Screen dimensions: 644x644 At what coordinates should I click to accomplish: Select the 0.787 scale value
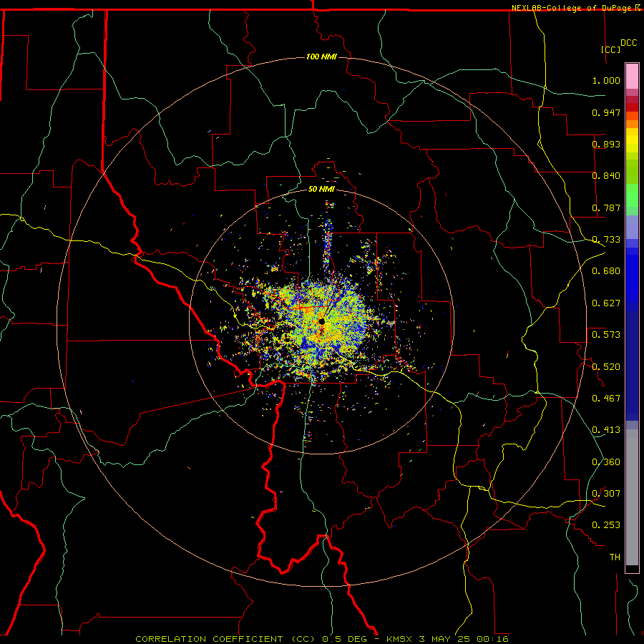[x=606, y=208]
